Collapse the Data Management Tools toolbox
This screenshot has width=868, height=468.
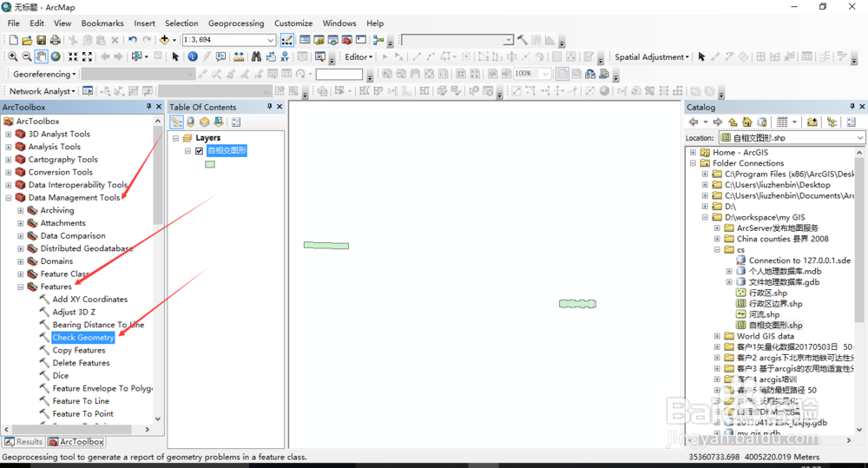(9, 198)
